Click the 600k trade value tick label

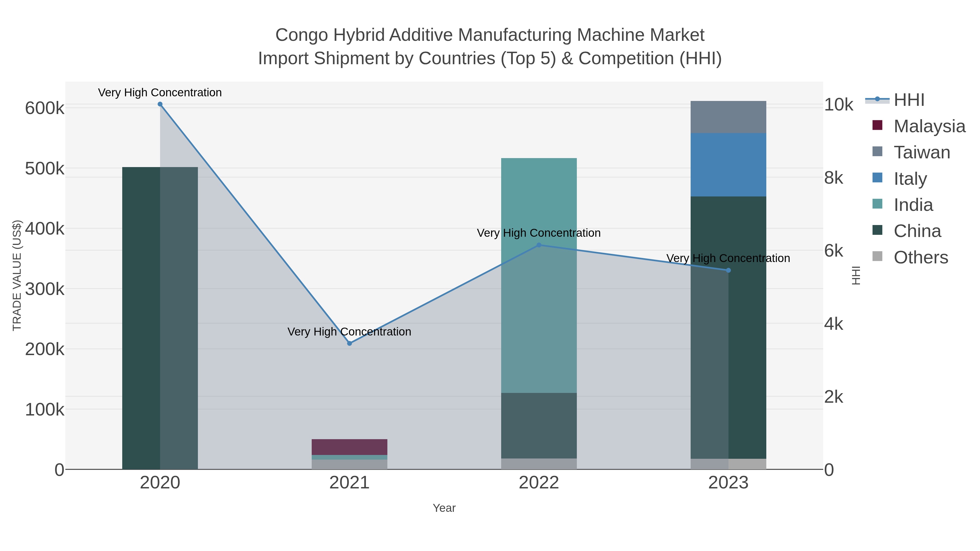click(45, 108)
